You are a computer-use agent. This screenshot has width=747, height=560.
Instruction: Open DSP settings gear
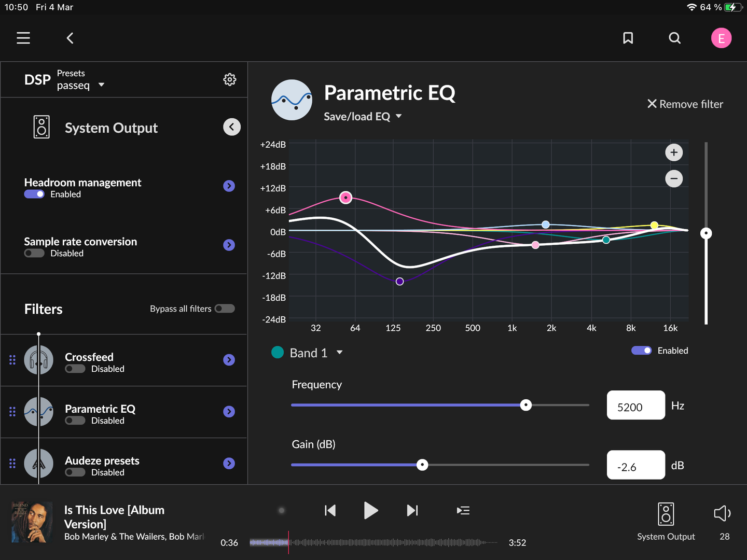tap(230, 79)
